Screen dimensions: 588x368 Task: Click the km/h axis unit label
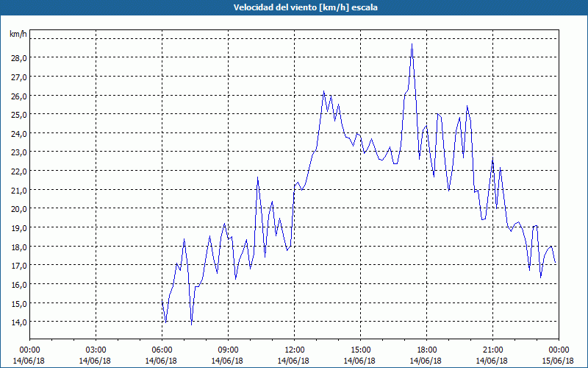click(x=18, y=34)
